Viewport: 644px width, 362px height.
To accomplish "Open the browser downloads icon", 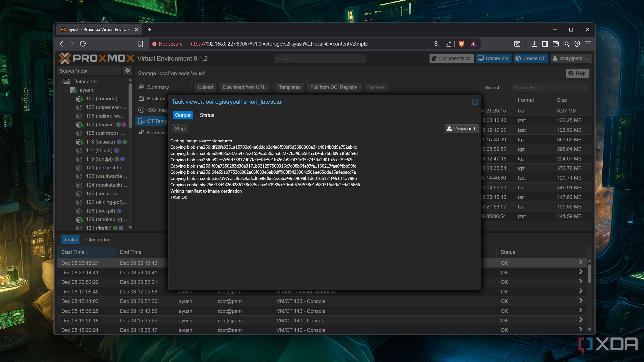I will [534, 44].
